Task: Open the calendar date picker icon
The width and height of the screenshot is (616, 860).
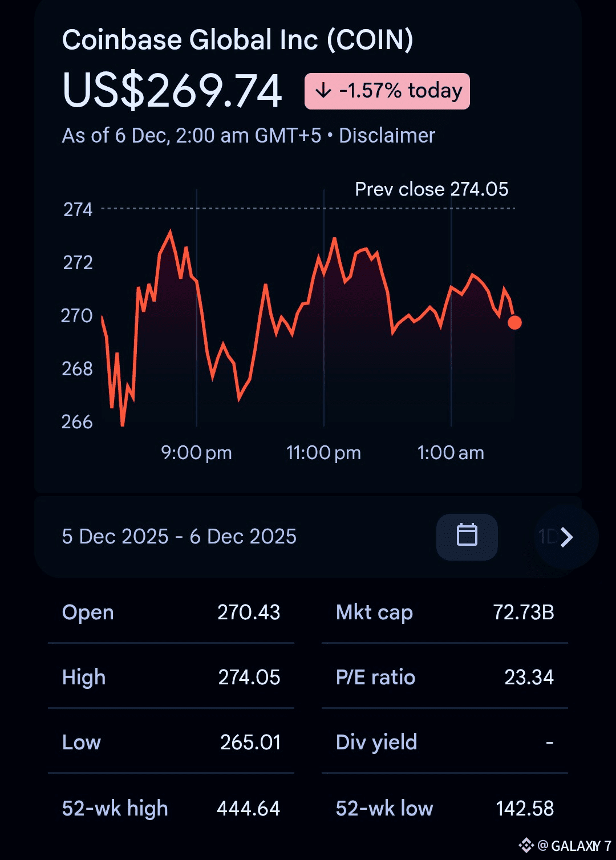Action: [467, 536]
